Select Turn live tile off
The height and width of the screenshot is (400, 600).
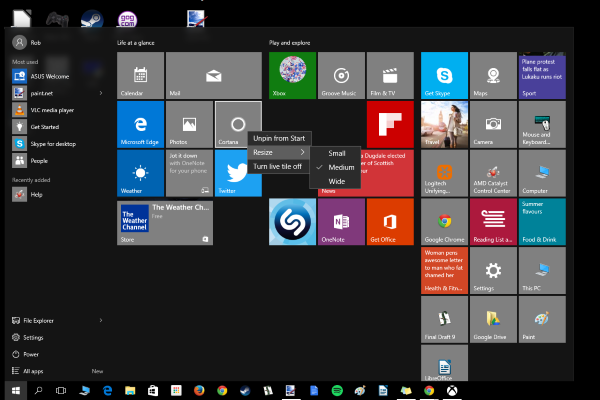(279, 167)
